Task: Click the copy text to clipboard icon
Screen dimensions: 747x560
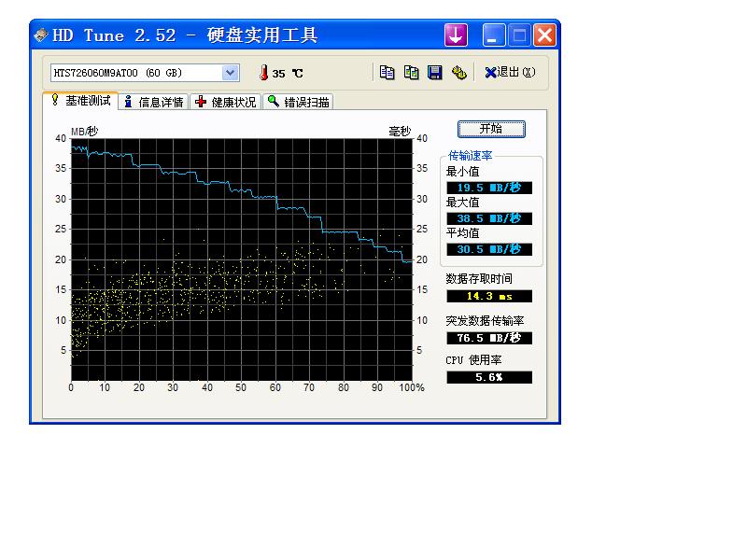Action: pyautogui.click(x=387, y=73)
